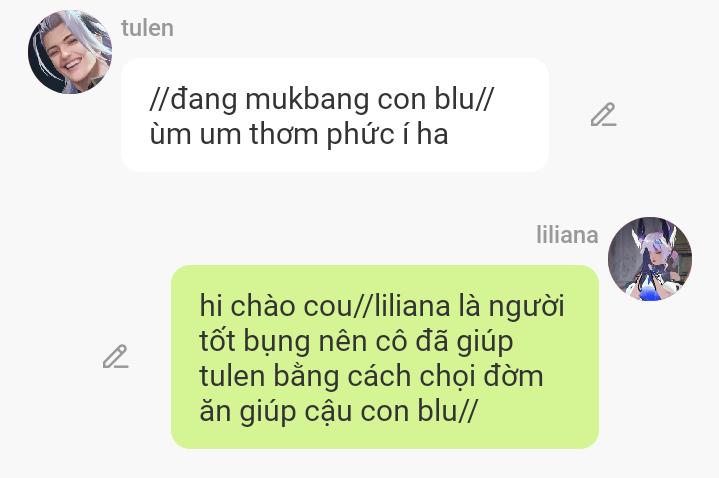
Task: Click the line "ăn giúp cậu con blu//"
Action: click(338, 411)
